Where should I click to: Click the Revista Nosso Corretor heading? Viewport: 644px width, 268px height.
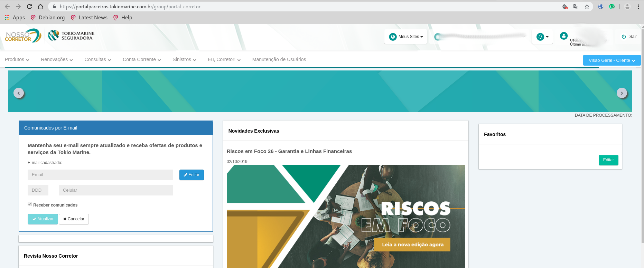point(51,256)
